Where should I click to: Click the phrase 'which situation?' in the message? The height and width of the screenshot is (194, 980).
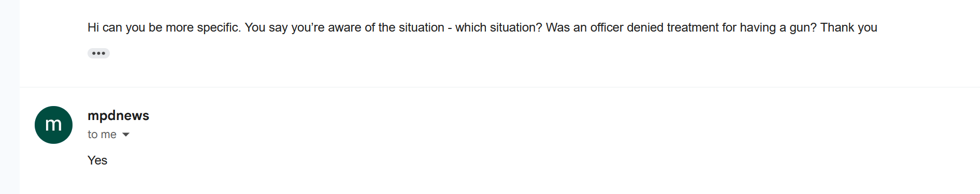pos(498,27)
